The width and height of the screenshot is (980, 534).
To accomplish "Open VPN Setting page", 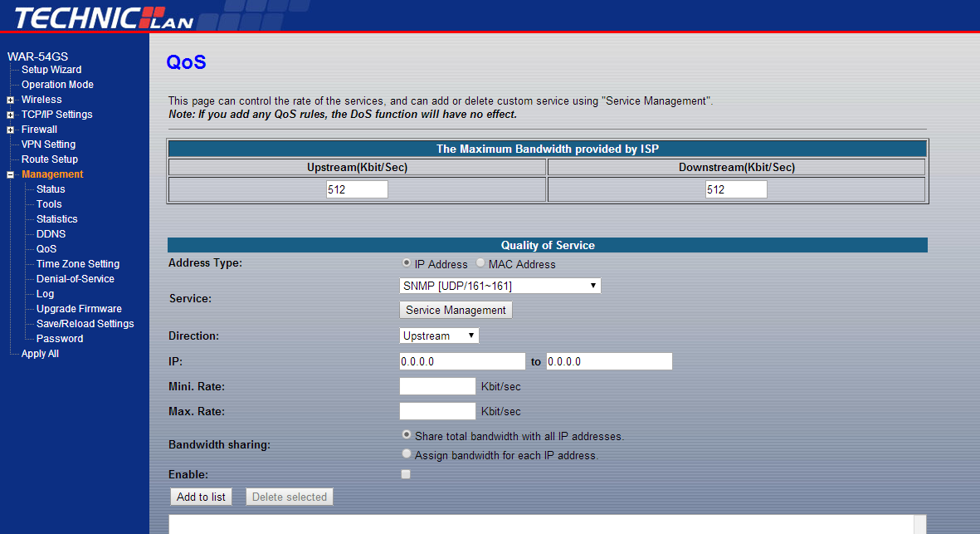I will pos(48,145).
